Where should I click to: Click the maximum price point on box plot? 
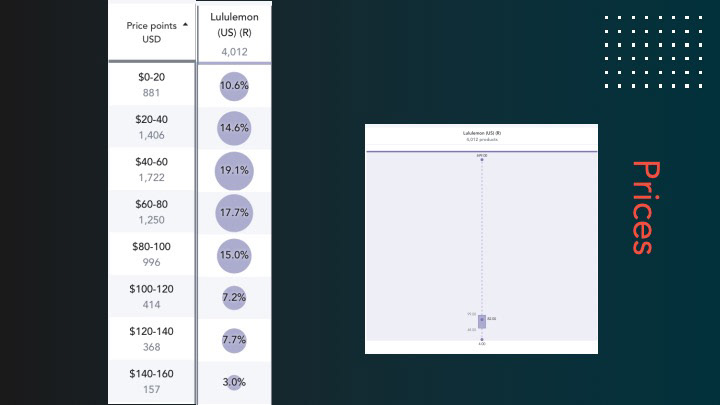click(482, 160)
